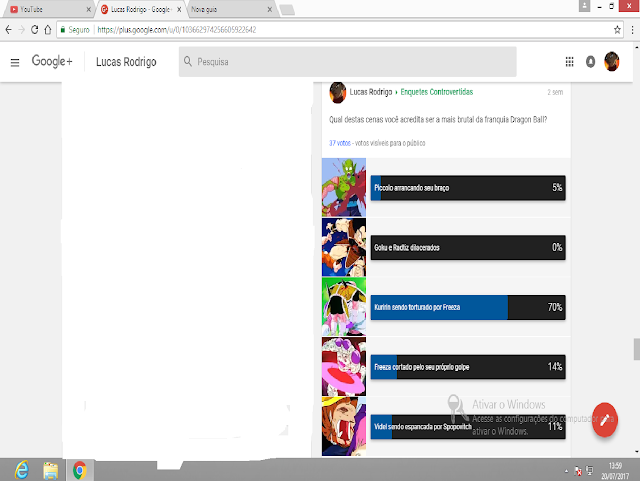Select the Lucas Rodrigo Google+ tab
Screen dimensions: 640x481
(x=140, y=9)
